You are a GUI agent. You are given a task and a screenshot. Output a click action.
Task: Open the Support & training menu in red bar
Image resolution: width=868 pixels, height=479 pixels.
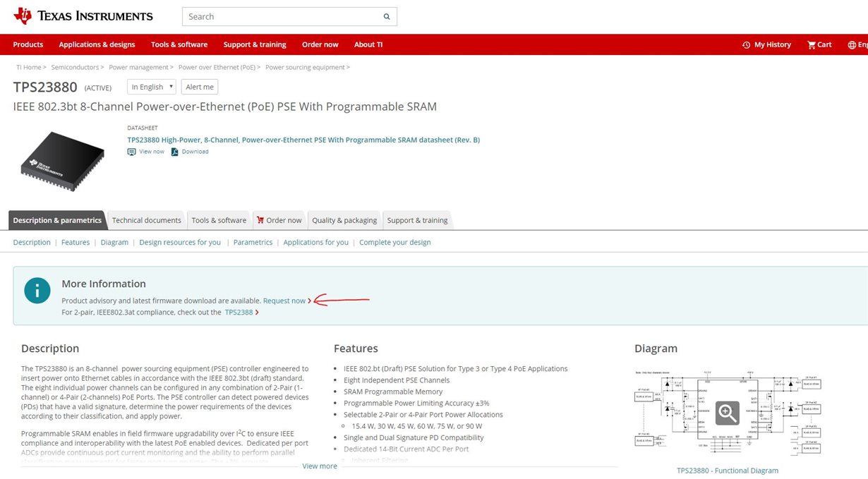point(255,44)
